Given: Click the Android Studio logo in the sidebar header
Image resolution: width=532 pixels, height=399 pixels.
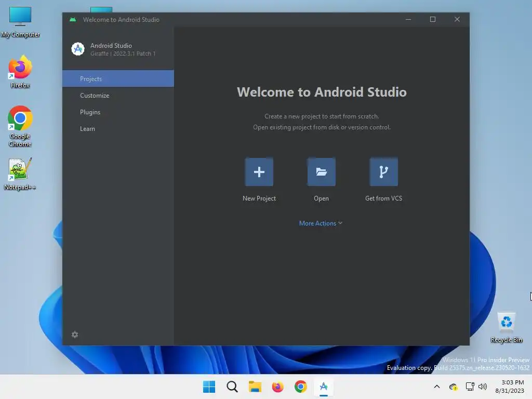Looking at the screenshot, I should coord(78,49).
